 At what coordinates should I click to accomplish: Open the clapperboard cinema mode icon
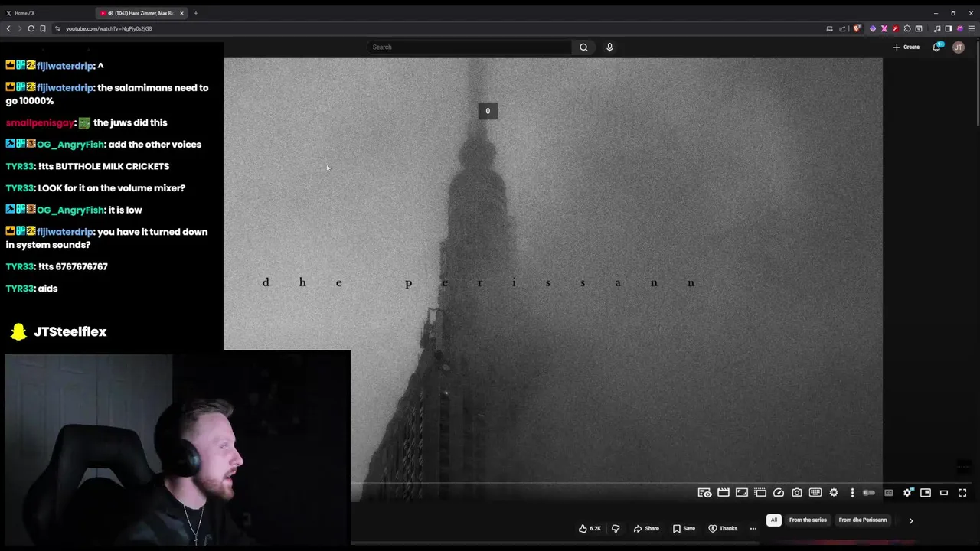point(724,493)
